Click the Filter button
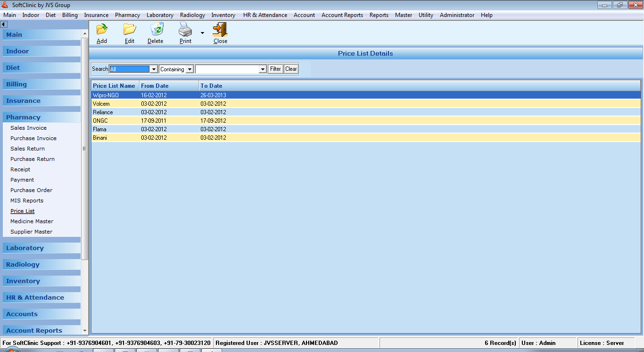This screenshot has height=352, width=644. pyautogui.click(x=275, y=69)
